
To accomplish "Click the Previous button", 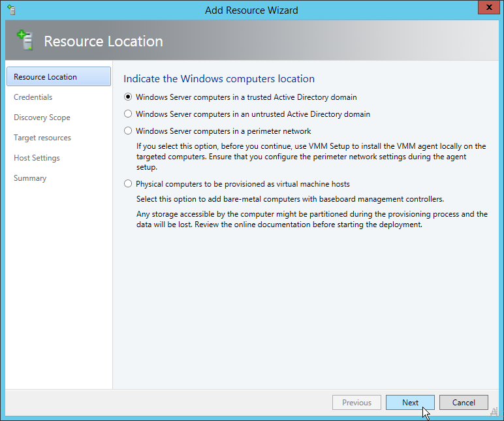I will [x=356, y=403].
